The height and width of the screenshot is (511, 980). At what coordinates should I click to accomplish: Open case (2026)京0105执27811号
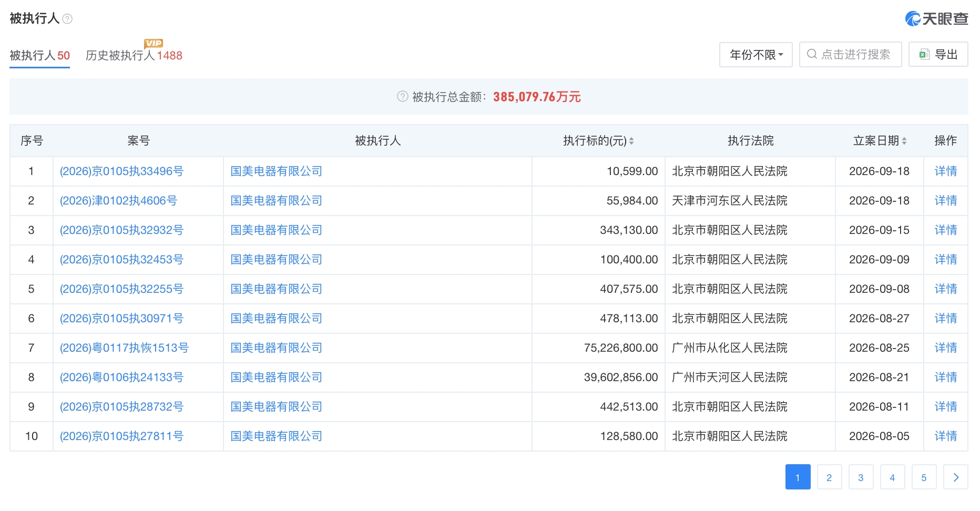click(x=121, y=436)
